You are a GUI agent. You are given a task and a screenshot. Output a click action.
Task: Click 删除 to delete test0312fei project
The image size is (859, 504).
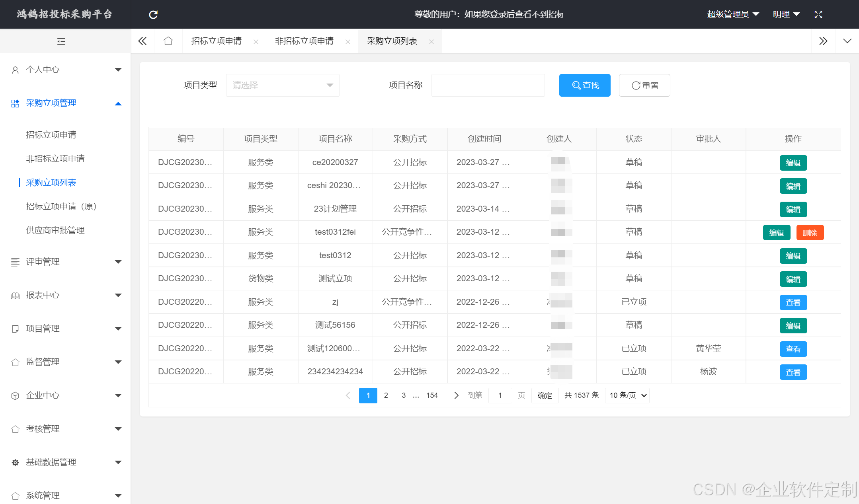pyautogui.click(x=810, y=232)
